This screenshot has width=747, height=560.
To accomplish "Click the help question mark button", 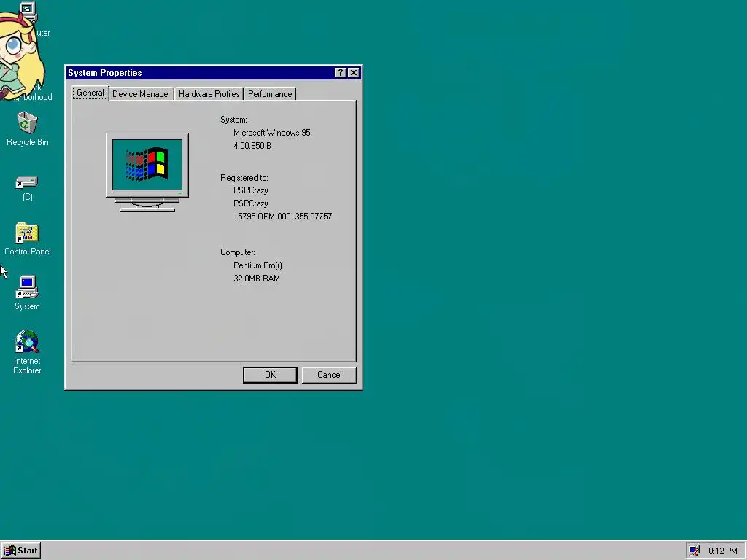I will (340, 72).
